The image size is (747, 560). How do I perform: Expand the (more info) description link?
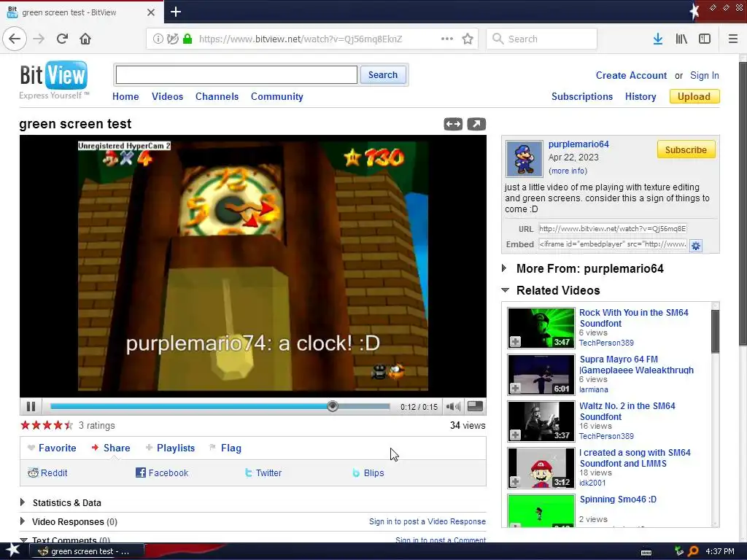(x=568, y=171)
